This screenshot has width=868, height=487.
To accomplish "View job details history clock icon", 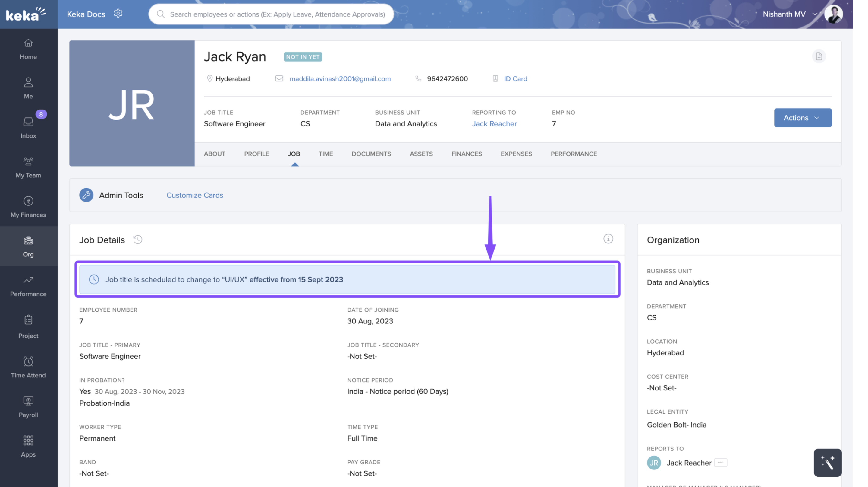I will (x=138, y=240).
